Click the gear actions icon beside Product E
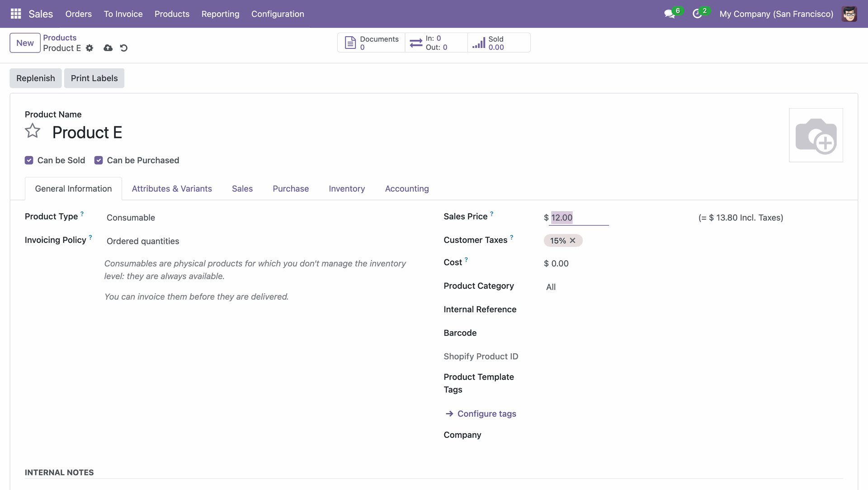The width and height of the screenshot is (868, 490). click(x=90, y=48)
